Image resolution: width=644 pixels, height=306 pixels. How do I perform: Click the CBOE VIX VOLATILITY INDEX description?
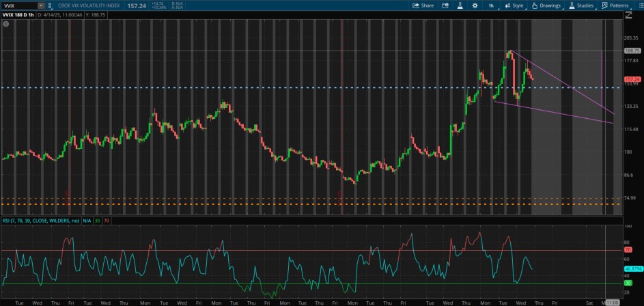coord(88,5)
